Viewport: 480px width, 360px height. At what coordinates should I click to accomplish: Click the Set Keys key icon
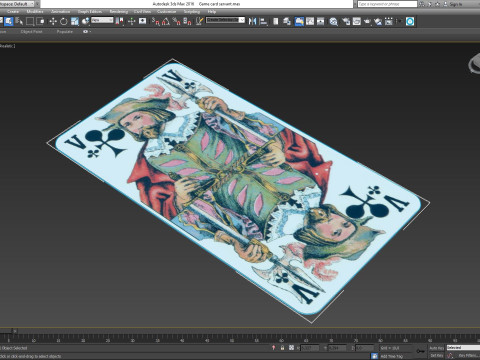tap(421, 351)
